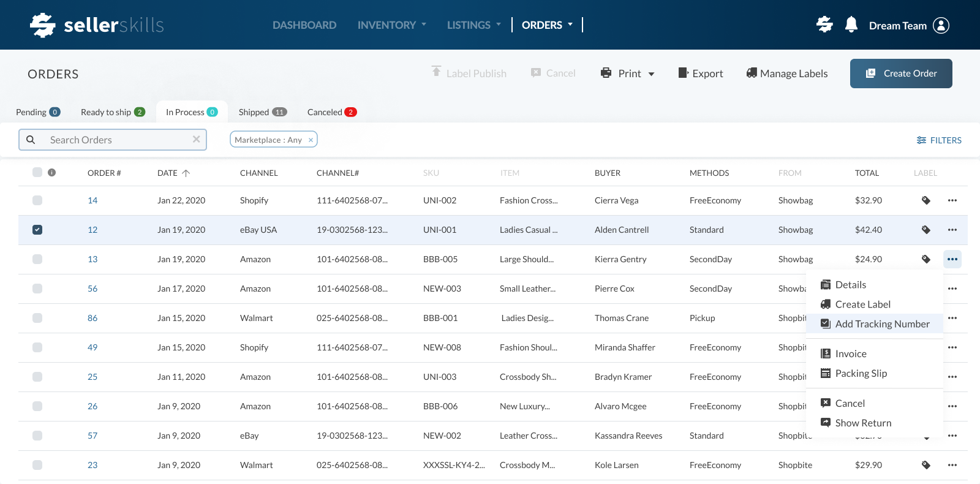
Task: Open the Dream Team user profile icon
Action: (941, 25)
